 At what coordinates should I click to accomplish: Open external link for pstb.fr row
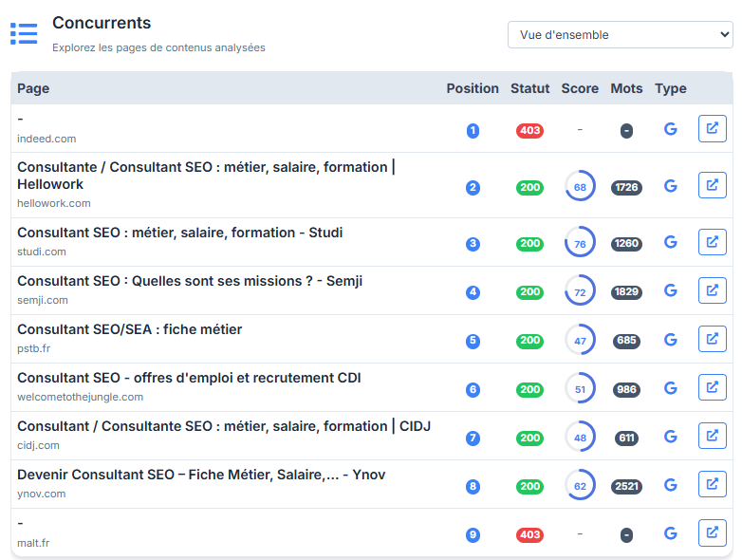(713, 339)
